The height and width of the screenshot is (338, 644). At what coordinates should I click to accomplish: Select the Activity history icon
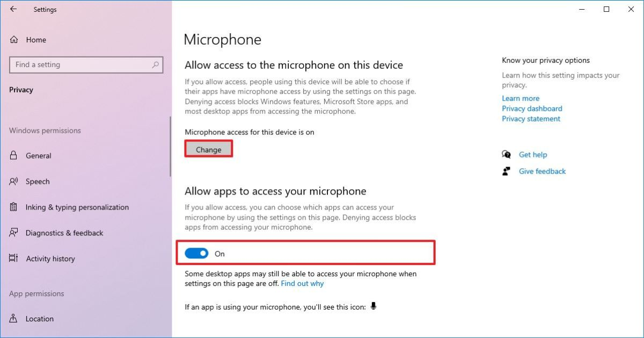pos(14,258)
